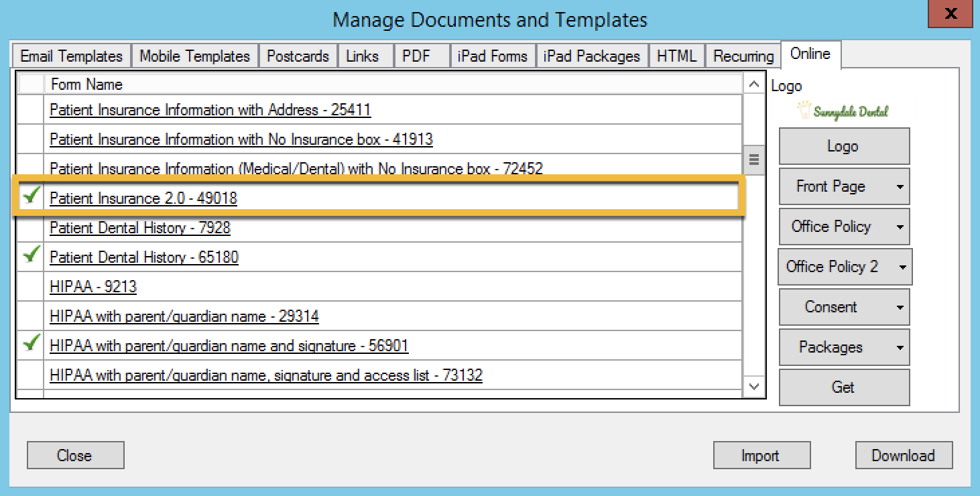Image resolution: width=980 pixels, height=496 pixels.
Task: Click the Import button
Action: [761, 456]
